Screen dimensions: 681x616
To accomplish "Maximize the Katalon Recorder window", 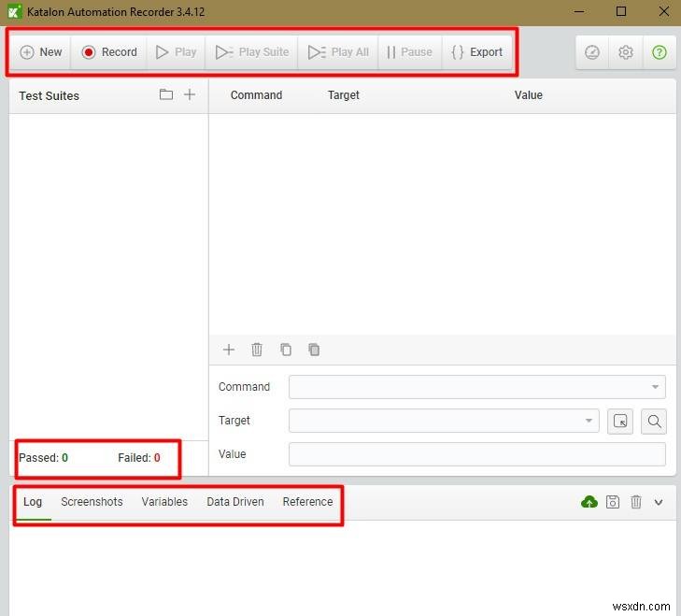I will 621,12.
